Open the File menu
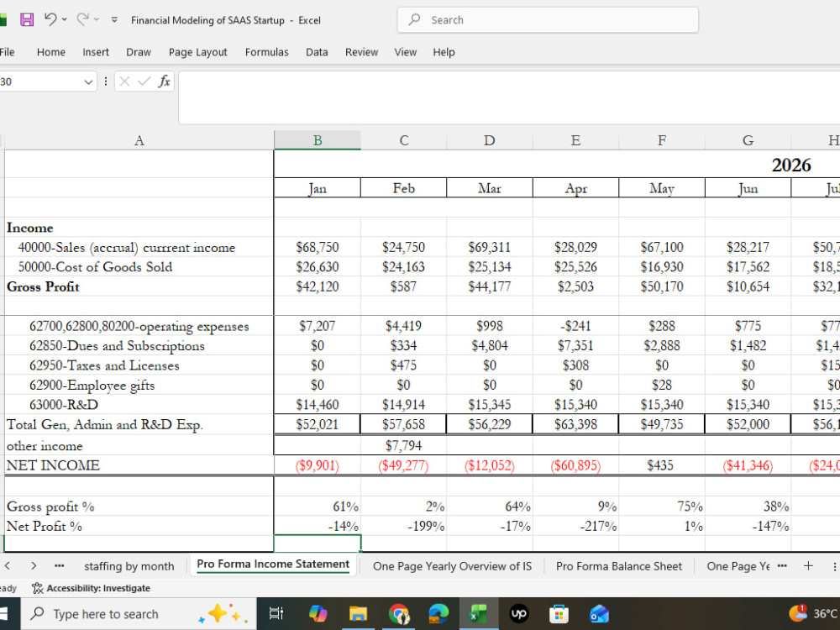The image size is (840, 630). [x=7, y=52]
